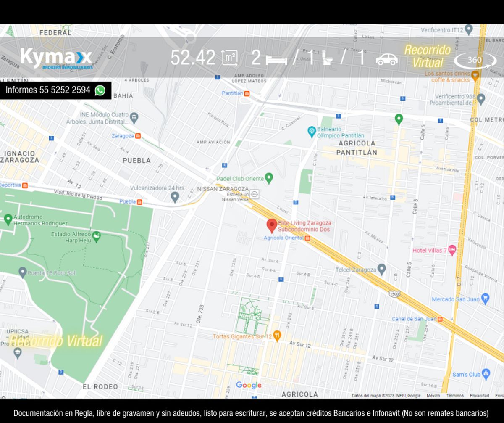Select the red Elite Living Zaragoza map pin

pyautogui.click(x=272, y=226)
